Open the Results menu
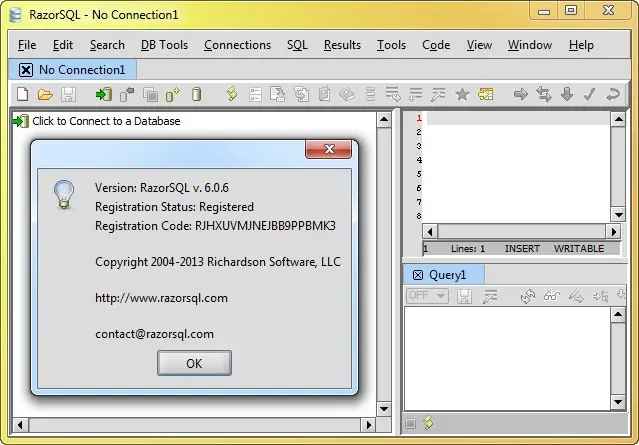Image resolution: width=639 pixels, height=445 pixels. pyautogui.click(x=342, y=45)
